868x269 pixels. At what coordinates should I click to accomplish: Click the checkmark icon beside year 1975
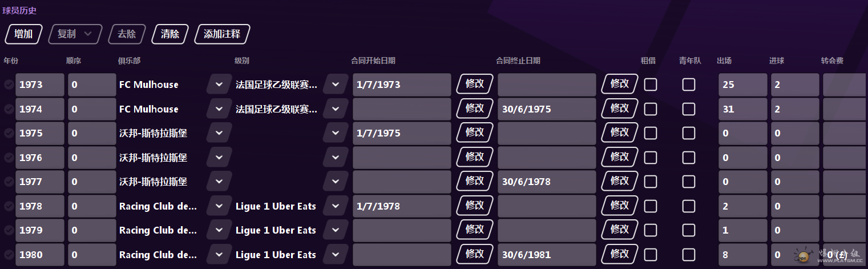9,133
